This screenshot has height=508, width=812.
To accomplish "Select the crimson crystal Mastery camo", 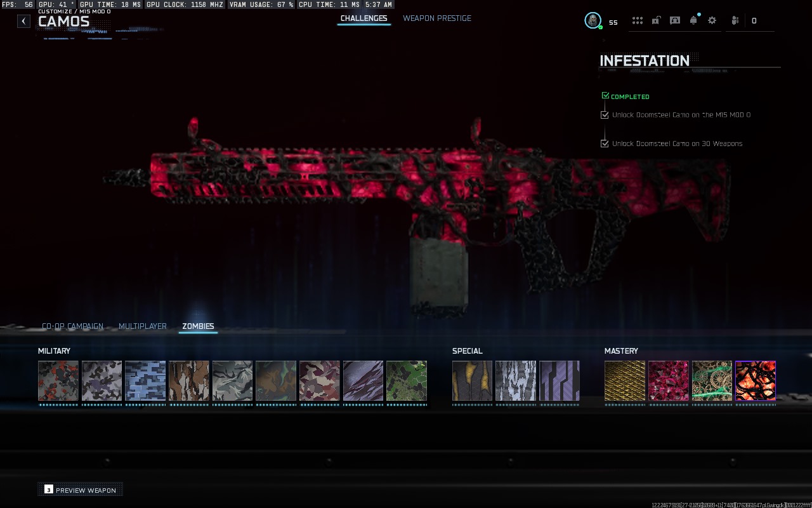I will pyautogui.click(x=669, y=381).
